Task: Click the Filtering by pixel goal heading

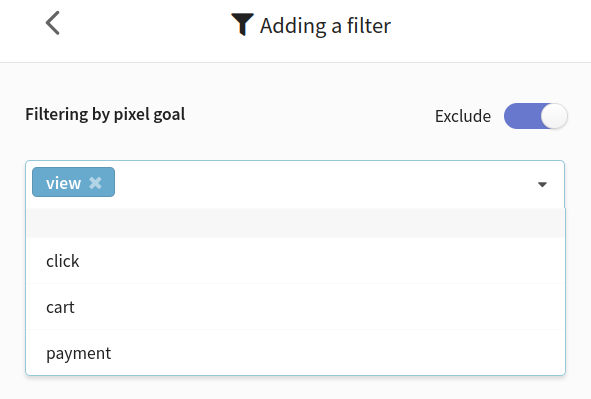Action: point(105,114)
